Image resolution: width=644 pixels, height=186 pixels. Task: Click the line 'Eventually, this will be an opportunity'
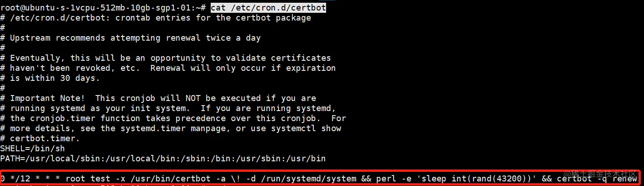[166, 58]
